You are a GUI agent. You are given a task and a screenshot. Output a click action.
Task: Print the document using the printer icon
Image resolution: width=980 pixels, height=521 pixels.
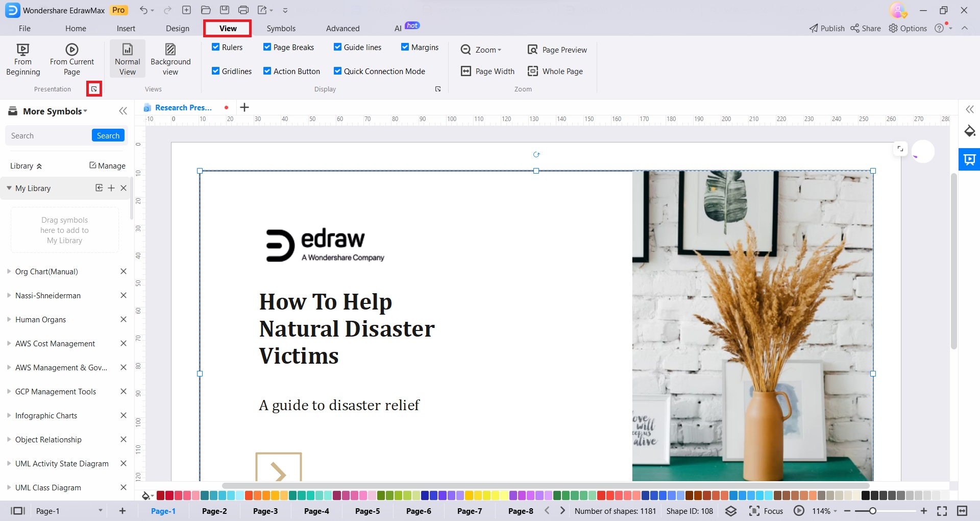tap(243, 10)
